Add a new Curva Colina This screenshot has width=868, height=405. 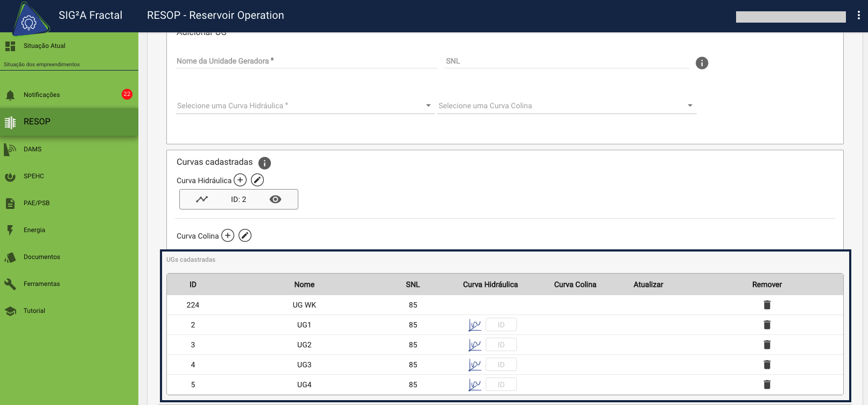(228, 235)
